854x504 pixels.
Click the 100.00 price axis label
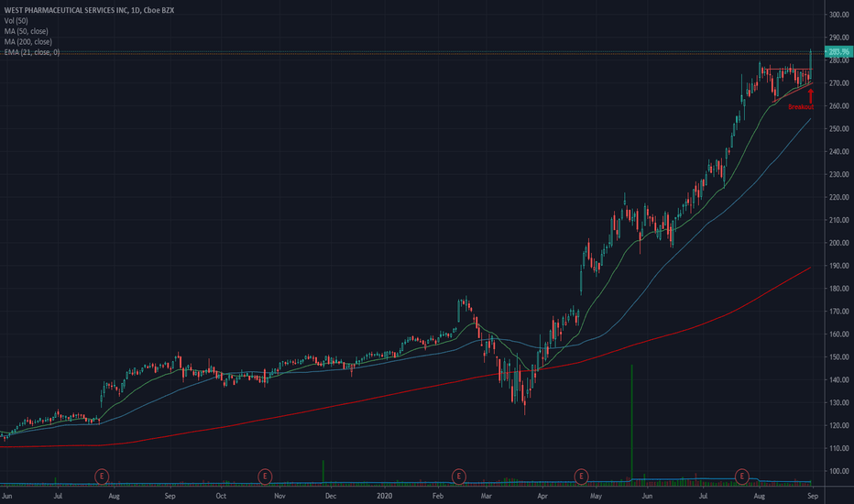[839, 471]
